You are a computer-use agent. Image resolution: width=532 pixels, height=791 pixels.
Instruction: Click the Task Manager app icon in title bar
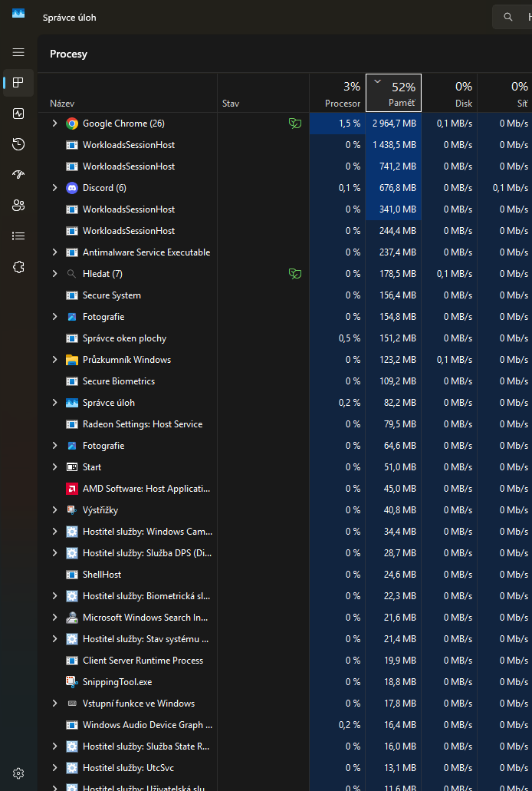pos(18,14)
